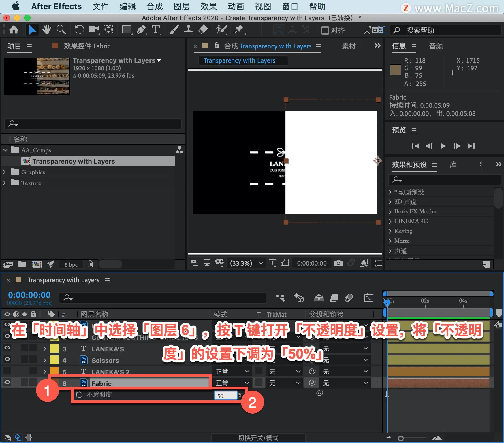Click the timeline zoom slider handle
The height and width of the screenshot is (443, 504).
[x=400, y=438]
